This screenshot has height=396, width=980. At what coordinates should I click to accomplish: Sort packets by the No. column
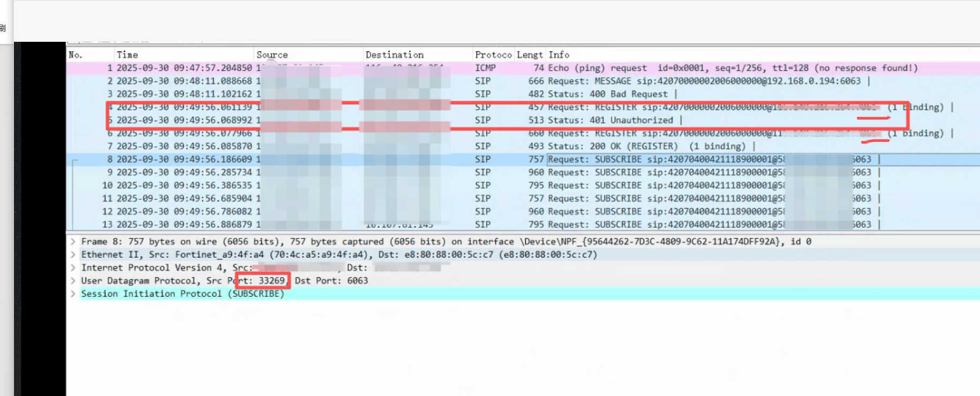click(x=76, y=55)
